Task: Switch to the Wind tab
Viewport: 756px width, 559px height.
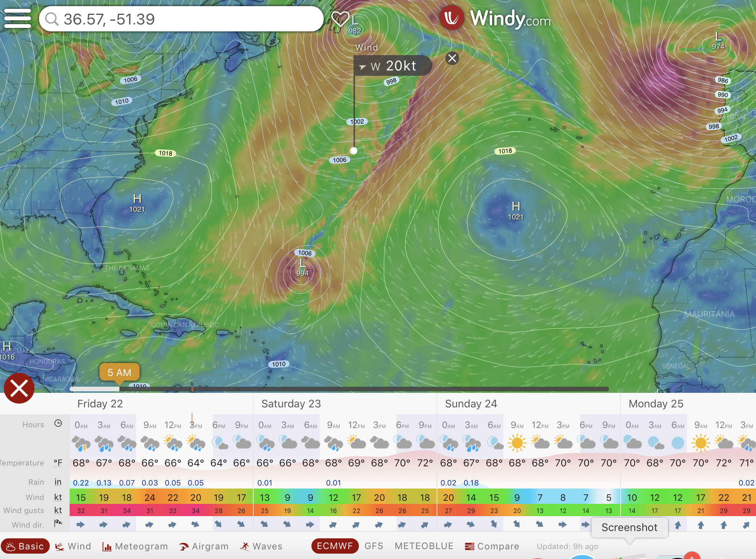Action: point(73,546)
